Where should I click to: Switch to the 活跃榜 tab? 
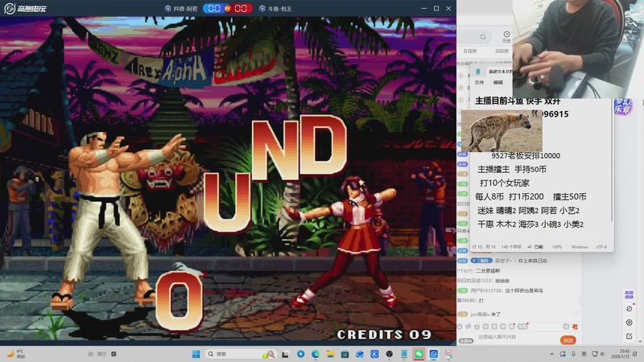pos(502,51)
